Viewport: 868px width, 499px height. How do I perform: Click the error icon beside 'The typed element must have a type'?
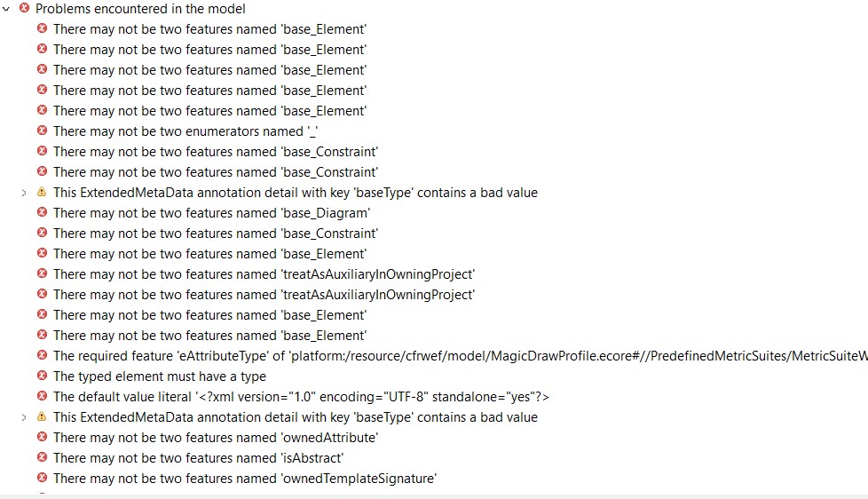point(42,376)
